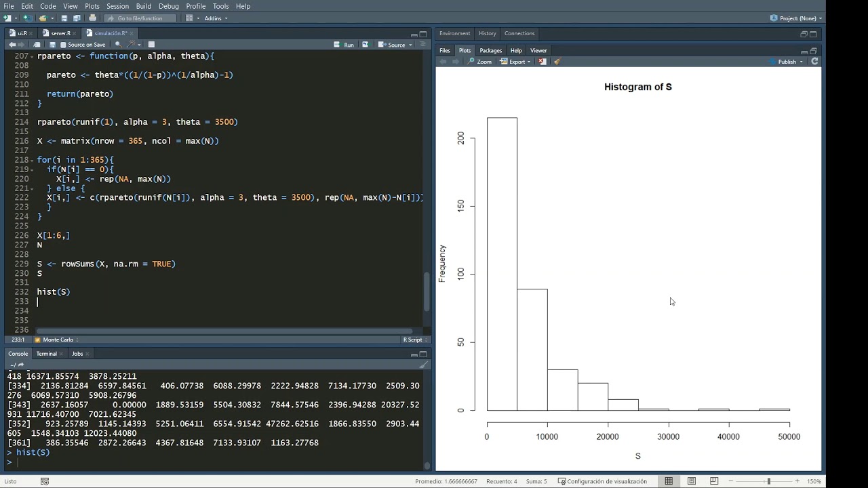Click the Source button
The height and width of the screenshot is (488, 868).
click(x=392, y=45)
